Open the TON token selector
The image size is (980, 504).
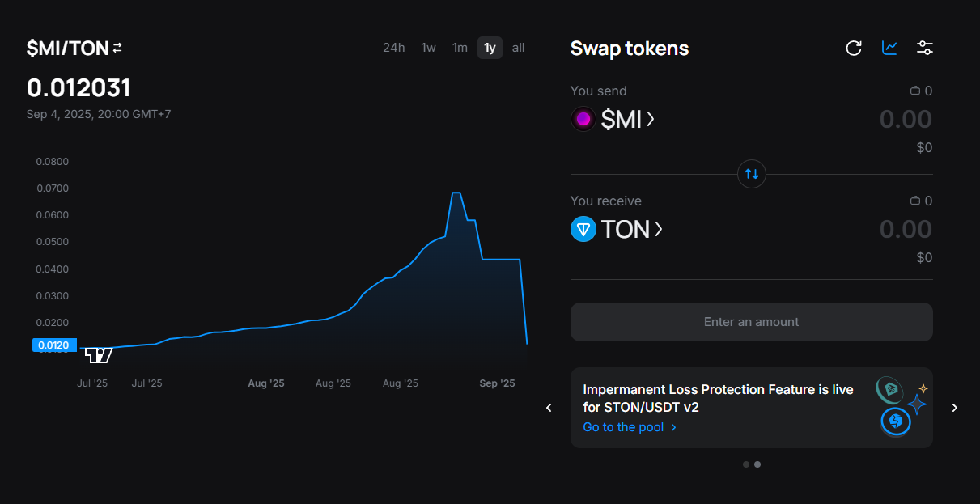(631, 230)
